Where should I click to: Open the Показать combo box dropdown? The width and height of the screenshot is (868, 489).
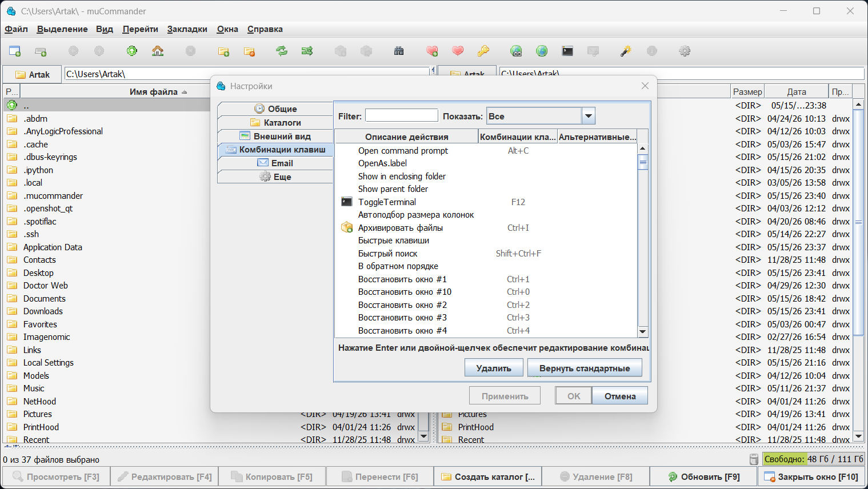[589, 116]
